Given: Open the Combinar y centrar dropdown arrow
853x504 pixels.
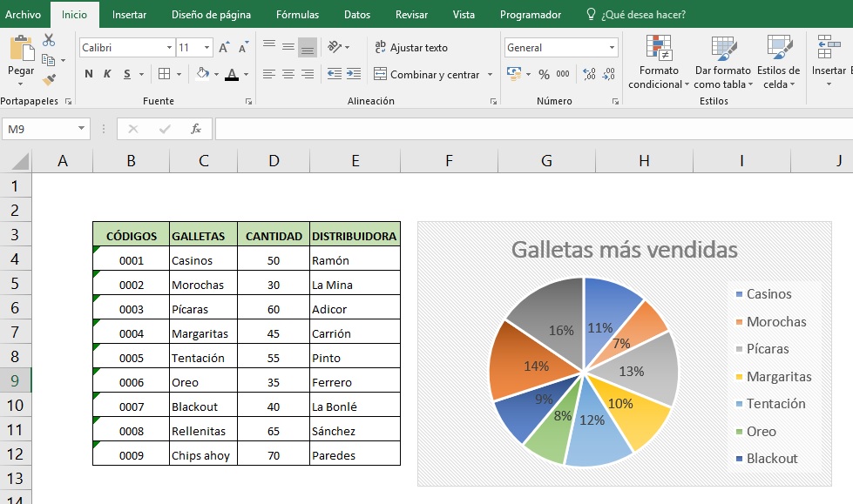Looking at the screenshot, I should (490, 75).
